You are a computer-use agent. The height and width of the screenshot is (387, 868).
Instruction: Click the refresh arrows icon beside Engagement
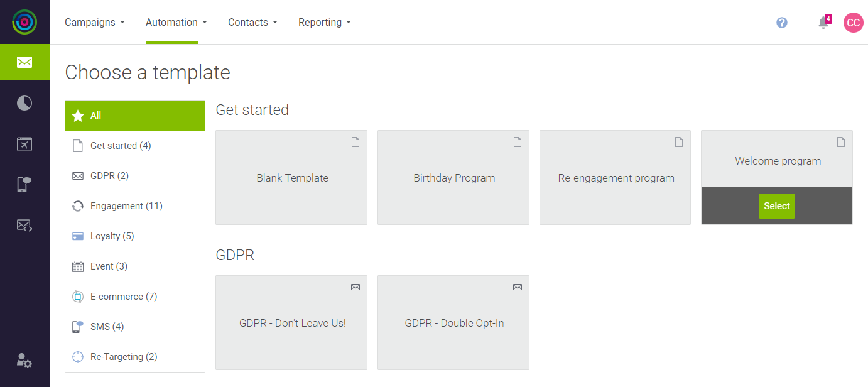(x=78, y=206)
